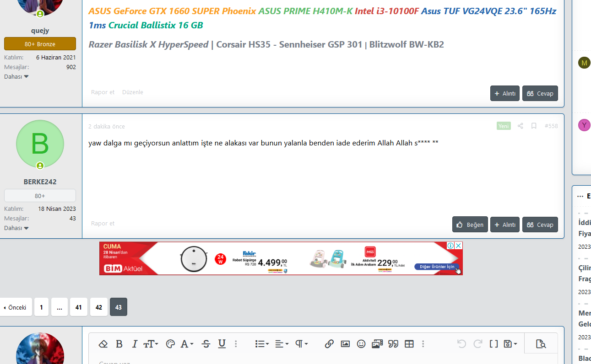Select current page 43
This screenshot has width=591, height=364.
(119, 307)
